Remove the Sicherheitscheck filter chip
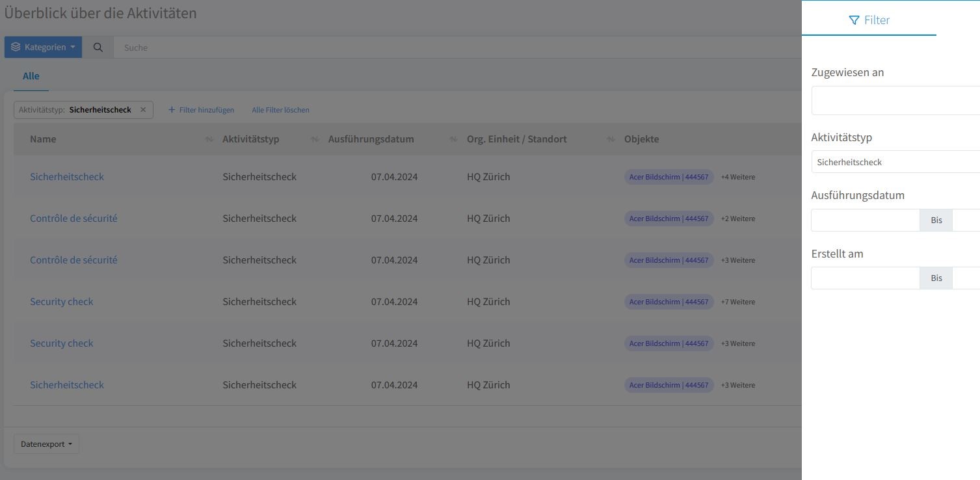Image resolution: width=980 pixels, height=480 pixels. (143, 110)
